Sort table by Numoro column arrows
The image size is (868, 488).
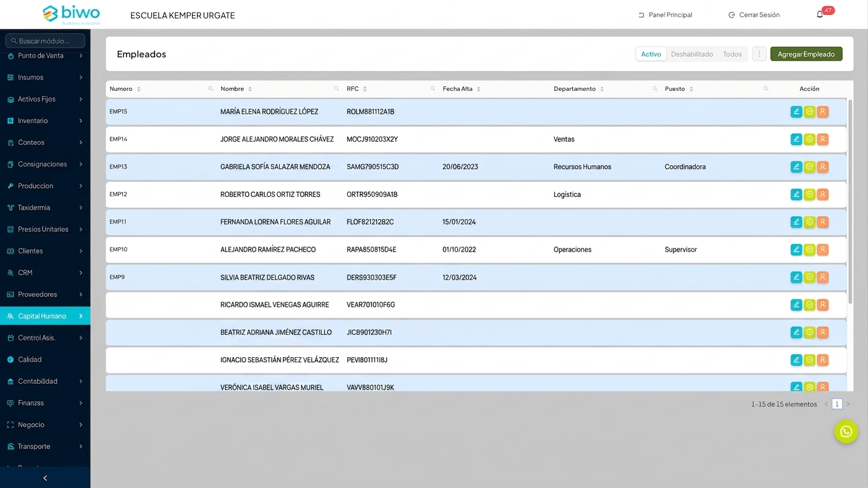click(x=139, y=89)
